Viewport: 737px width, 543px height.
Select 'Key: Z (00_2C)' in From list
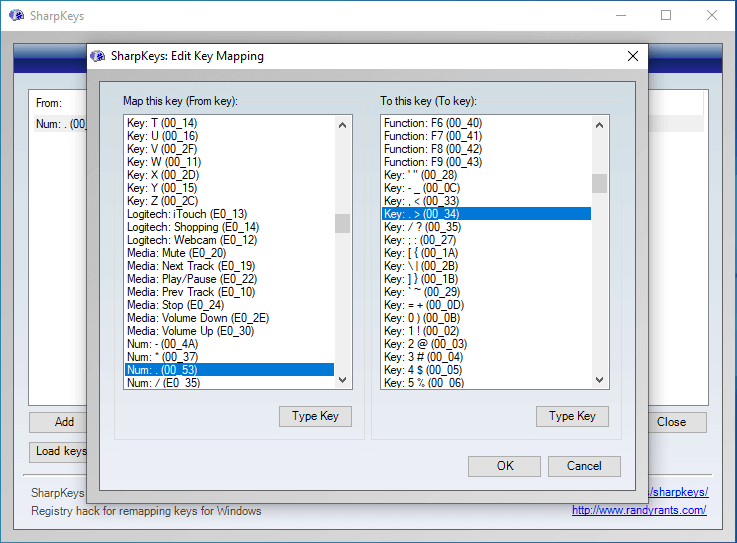230,201
